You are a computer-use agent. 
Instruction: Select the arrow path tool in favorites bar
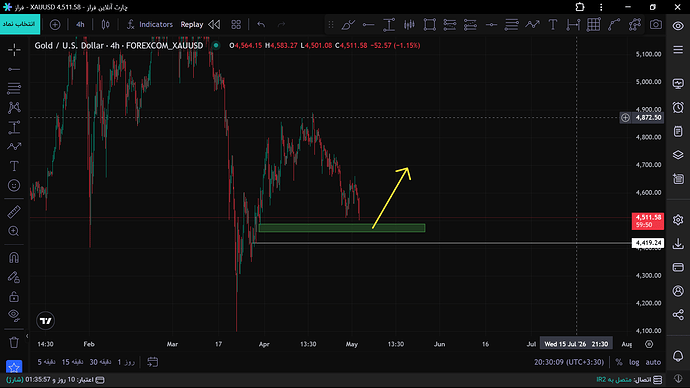pos(532,25)
